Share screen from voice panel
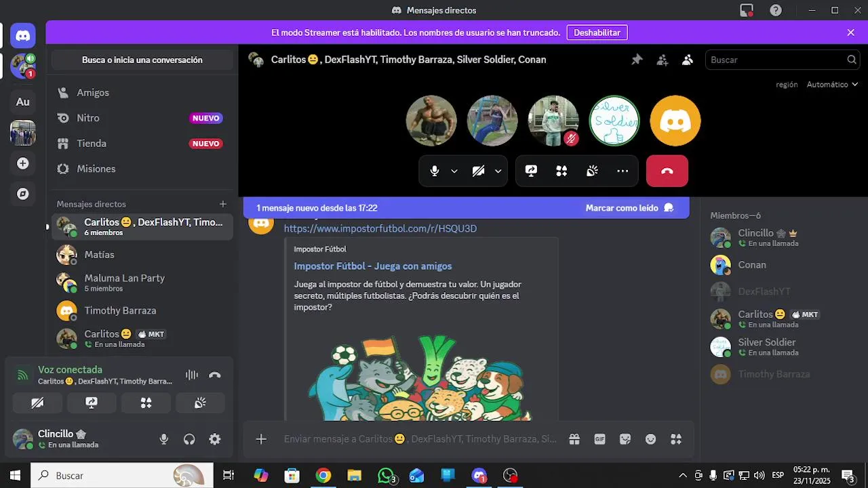Screen dimensions: 868x488 (x=92, y=403)
